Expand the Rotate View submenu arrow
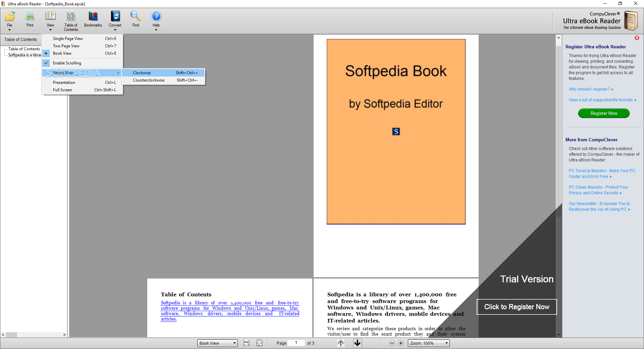 click(x=118, y=73)
